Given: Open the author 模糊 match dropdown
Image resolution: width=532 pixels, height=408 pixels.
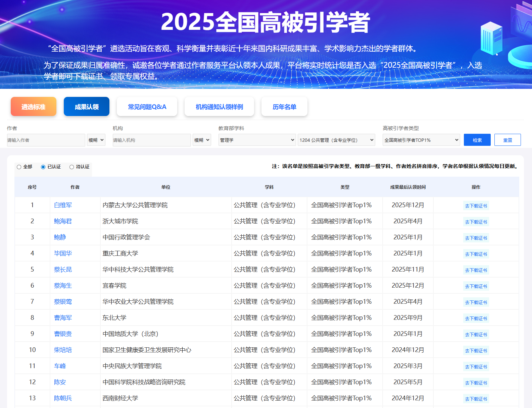Looking at the screenshot, I should click(x=96, y=140).
